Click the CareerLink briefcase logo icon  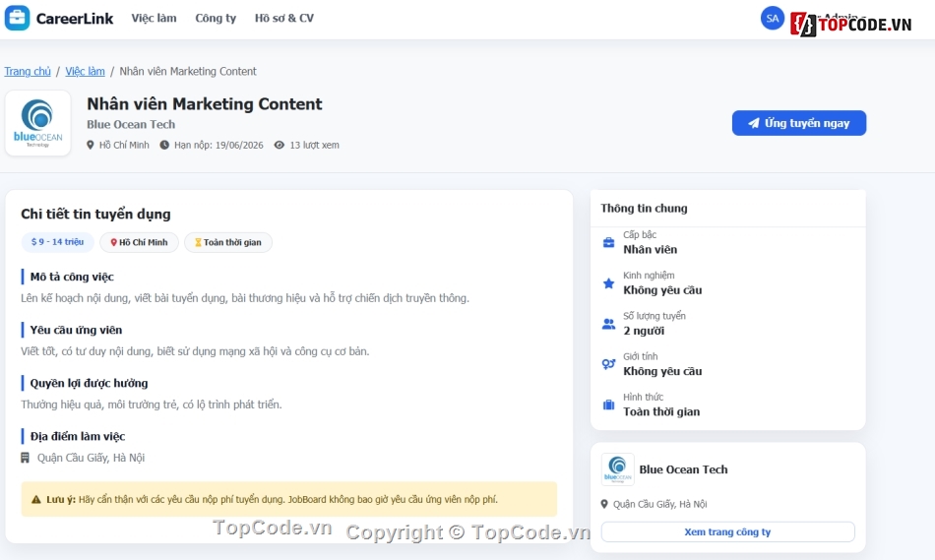pyautogui.click(x=17, y=18)
